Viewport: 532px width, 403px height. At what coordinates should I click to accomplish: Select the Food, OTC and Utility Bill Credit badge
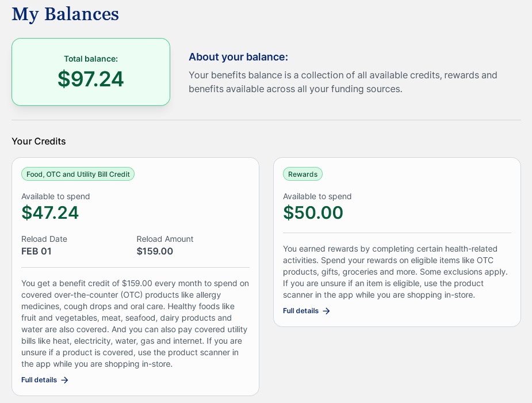[x=78, y=174]
